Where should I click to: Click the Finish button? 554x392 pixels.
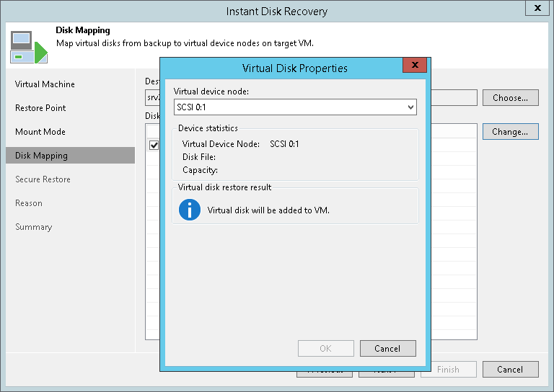tap(449, 370)
